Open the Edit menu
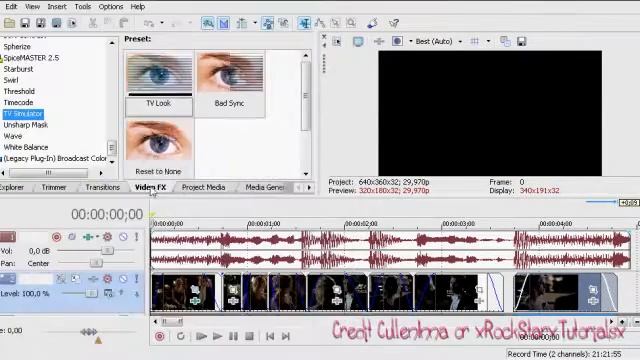Viewport: 640px width, 360px height. pos(11,7)
